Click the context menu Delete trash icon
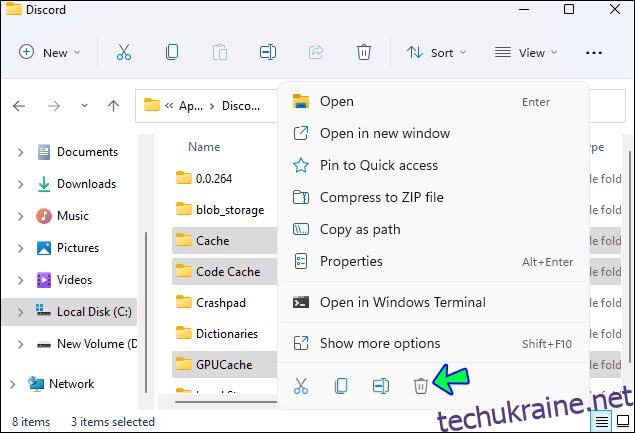The height and width of the screenshot is (433, 635). point(421,386)
